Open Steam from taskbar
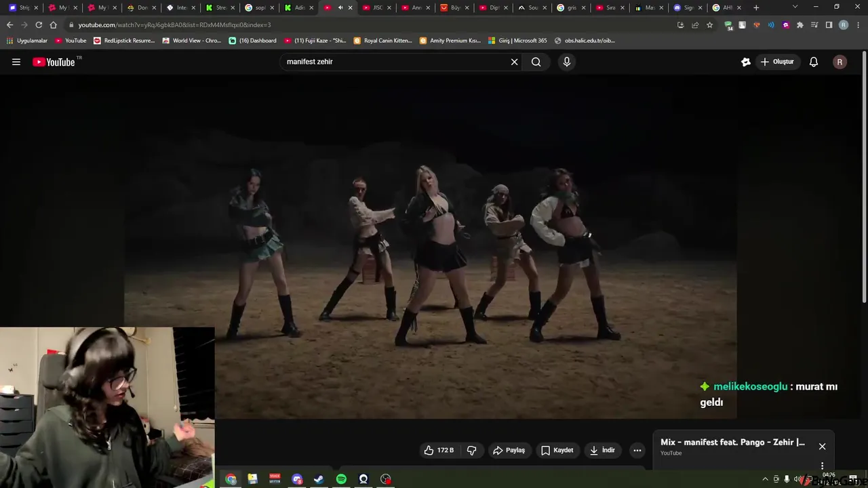This screenshot has width=868, height=488. 319,479
